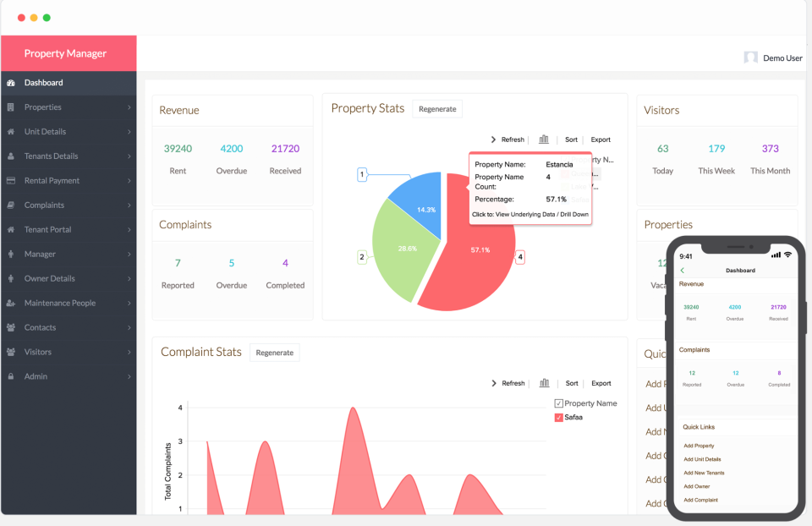This screenshot has height=526, width=812.
Task: Uncheck the Property Name legend checkbox
Action: click(559, 403)
